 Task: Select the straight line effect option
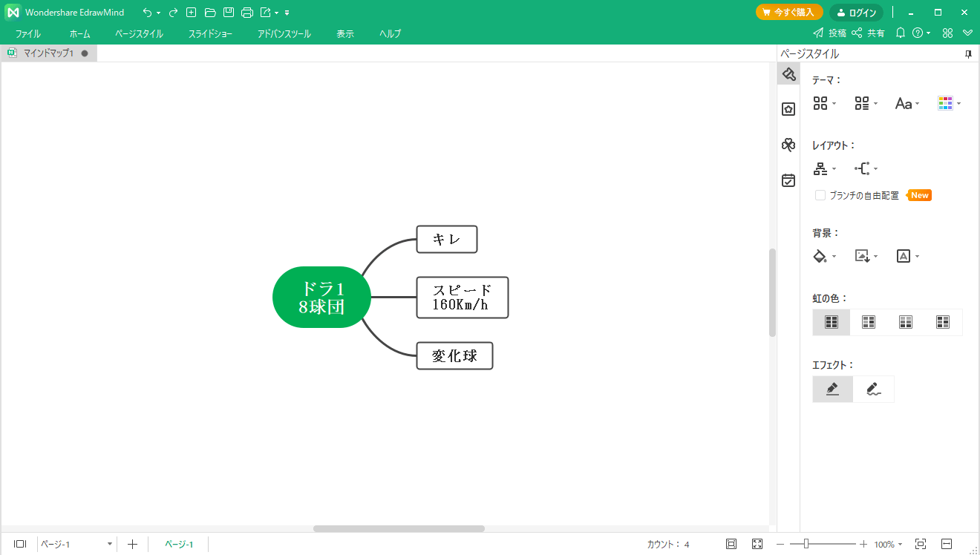pos(832,389)
